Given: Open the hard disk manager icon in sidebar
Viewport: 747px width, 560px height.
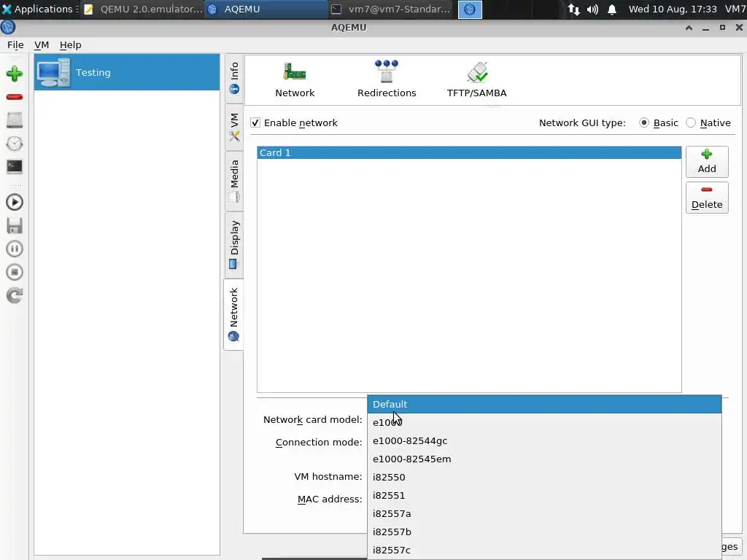Looking at the screenshot, I should (x=15, y=120).
